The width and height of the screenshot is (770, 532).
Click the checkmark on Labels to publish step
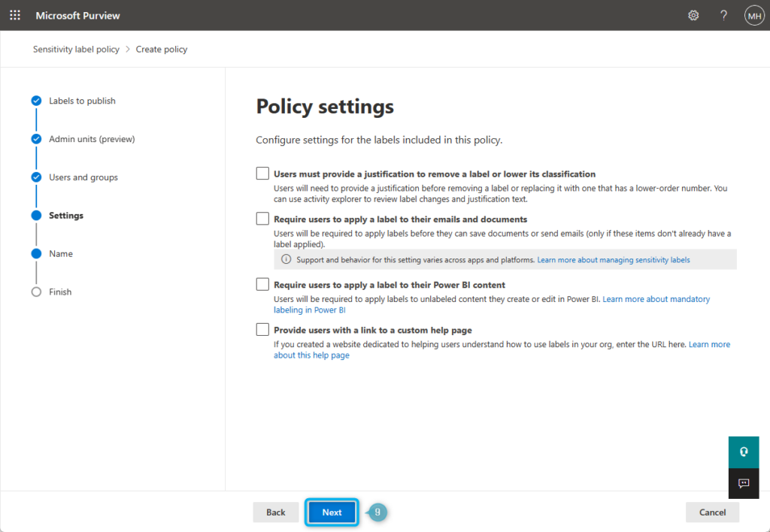(x=35, y=100)
